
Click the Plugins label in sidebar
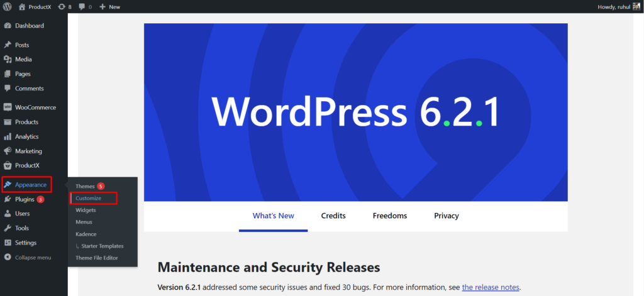click(x=25, y=199)
